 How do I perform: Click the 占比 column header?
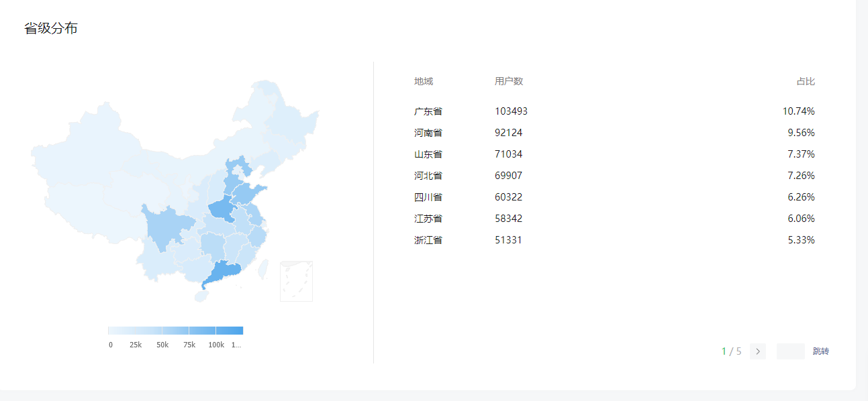(806, 81)
